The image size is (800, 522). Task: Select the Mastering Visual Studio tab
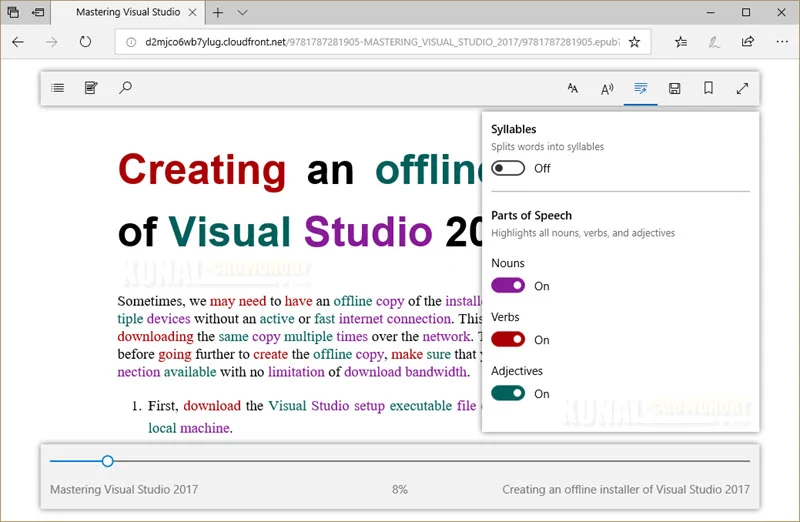click(128, 12)
